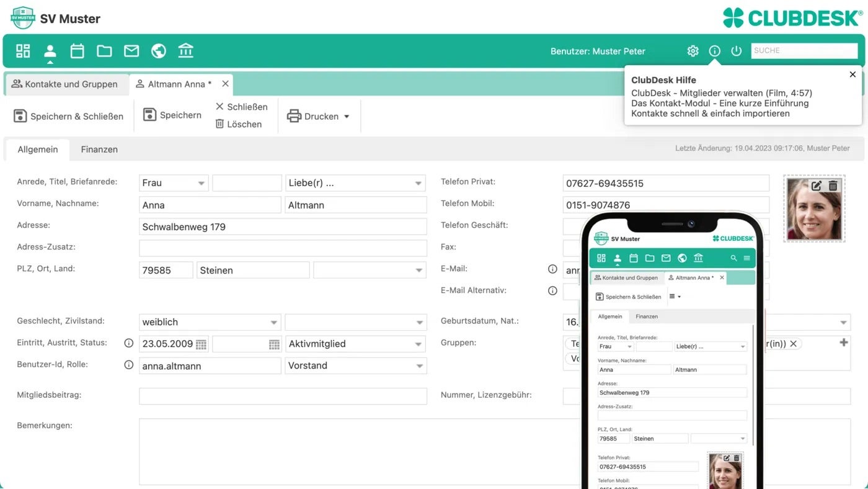This screenshot has width=868, height=489.
Task: Click the desktop contact photo thumbnail
Action: 814,208
